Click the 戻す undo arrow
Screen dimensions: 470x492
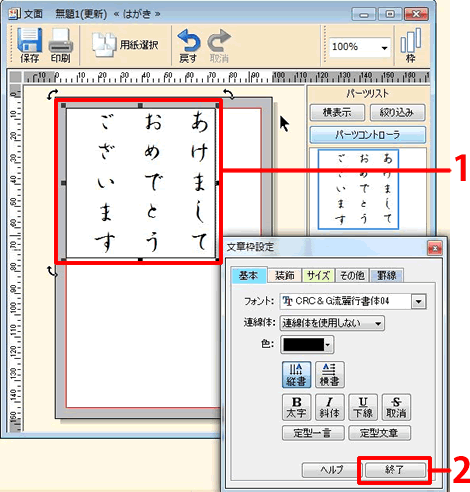tap(189, 46)
